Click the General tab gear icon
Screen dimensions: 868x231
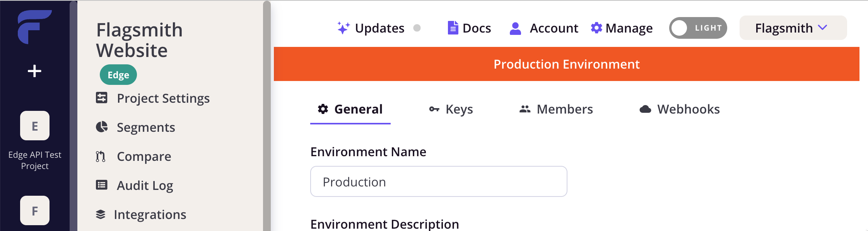coord(323,109)
